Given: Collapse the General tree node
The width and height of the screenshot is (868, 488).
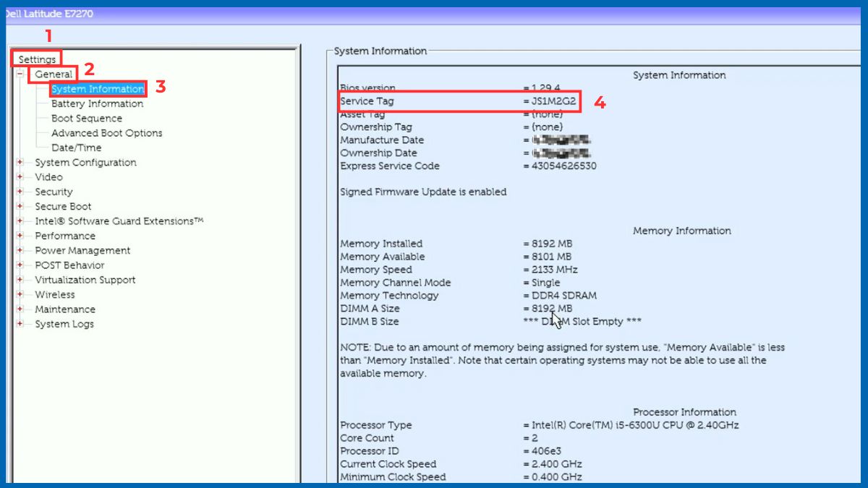Looking at the screenshot, I should coord(20,74).
